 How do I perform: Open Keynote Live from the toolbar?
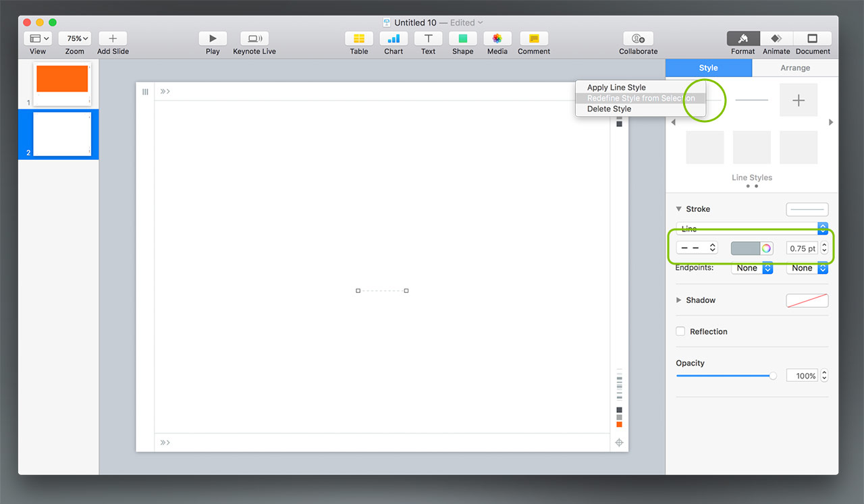coord(254,39)
